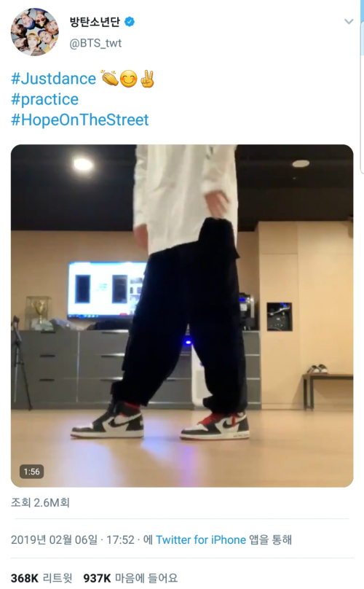Image resolution: width=364 pixels, height=589 pixels.
Task: Click the 1:56 video duration badge
Action: 31,472
